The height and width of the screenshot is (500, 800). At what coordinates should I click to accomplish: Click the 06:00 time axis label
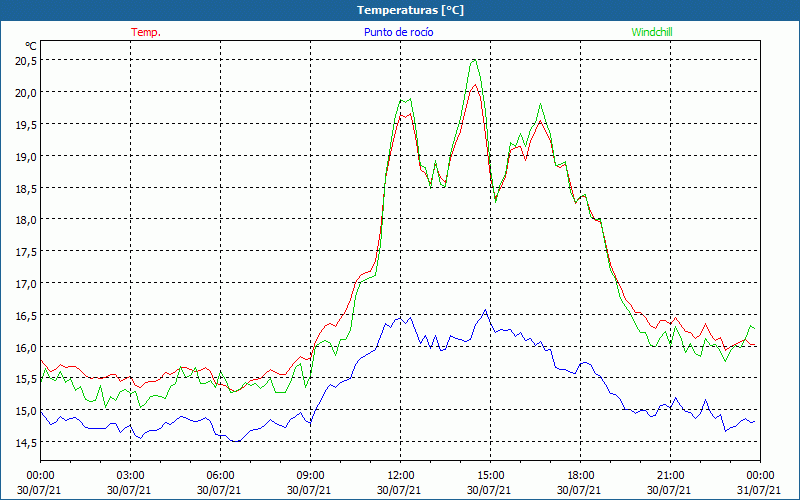(x=220, y=476)
